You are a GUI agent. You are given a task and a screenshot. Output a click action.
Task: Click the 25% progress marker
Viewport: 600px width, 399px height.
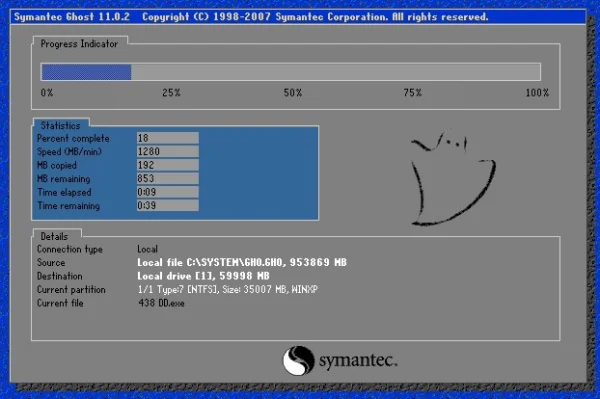coord(171,93)
